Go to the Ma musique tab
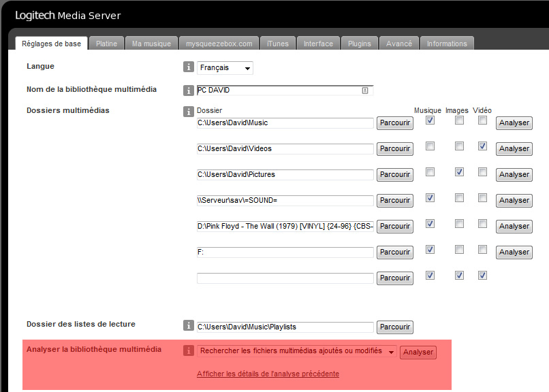 click(x=151, y=43)
